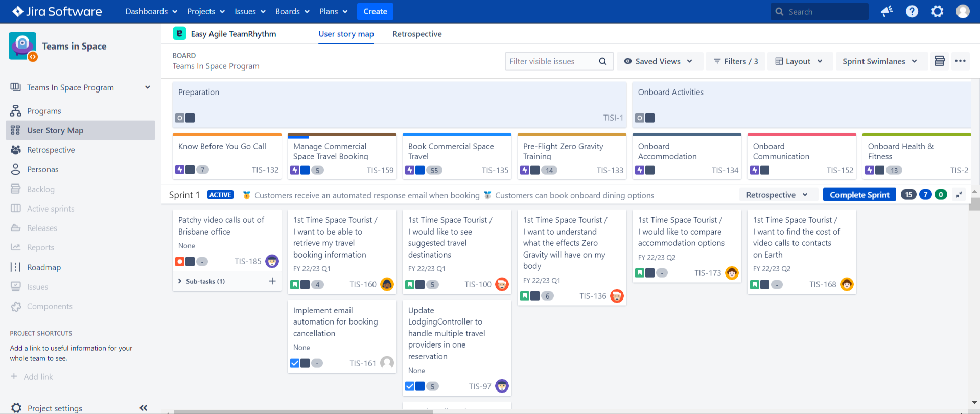Open the Saved Views dropdown
The image size is (980, 414).
[x=659, y=61]
